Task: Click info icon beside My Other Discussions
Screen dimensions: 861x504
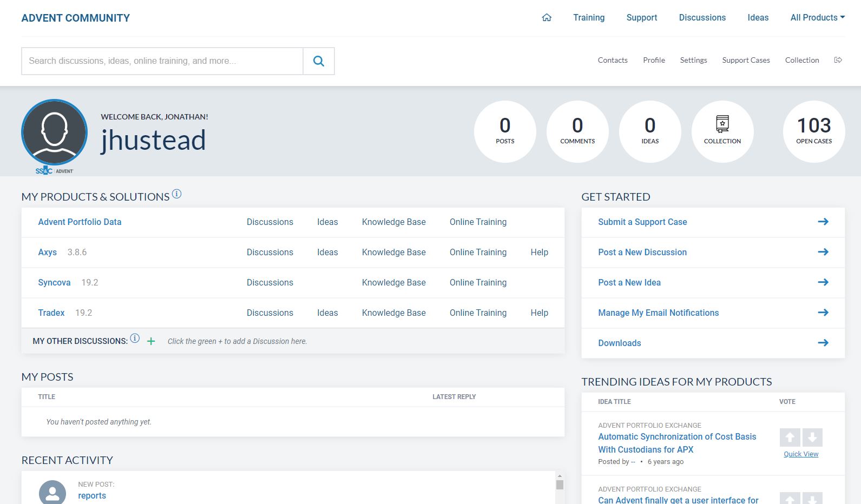Action: pyautogui.click(x=135, y=339)
